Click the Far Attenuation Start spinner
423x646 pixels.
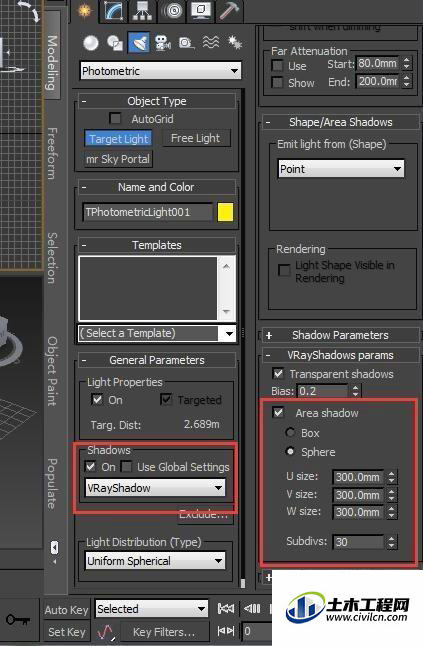coord(406,63)
